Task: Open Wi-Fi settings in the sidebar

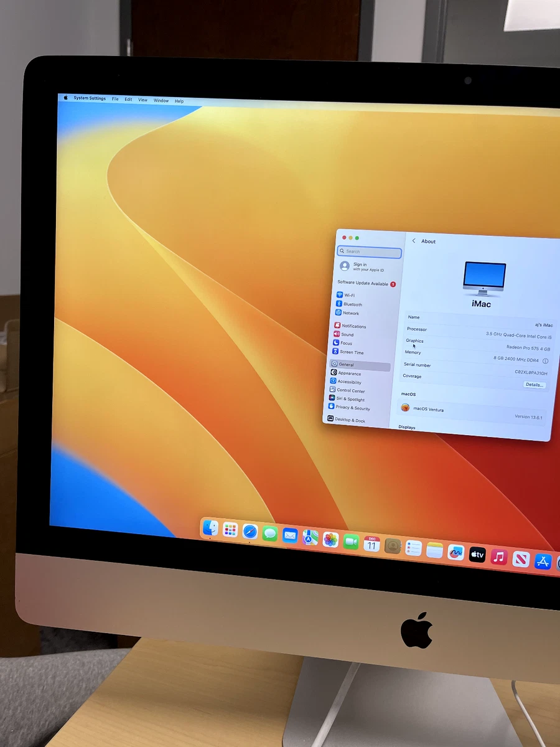Action: [346, 294]
